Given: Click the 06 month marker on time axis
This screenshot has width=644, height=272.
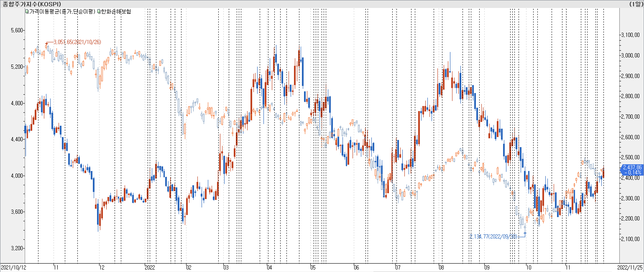Looking at the screenshot, I should (x=356, y=267).
